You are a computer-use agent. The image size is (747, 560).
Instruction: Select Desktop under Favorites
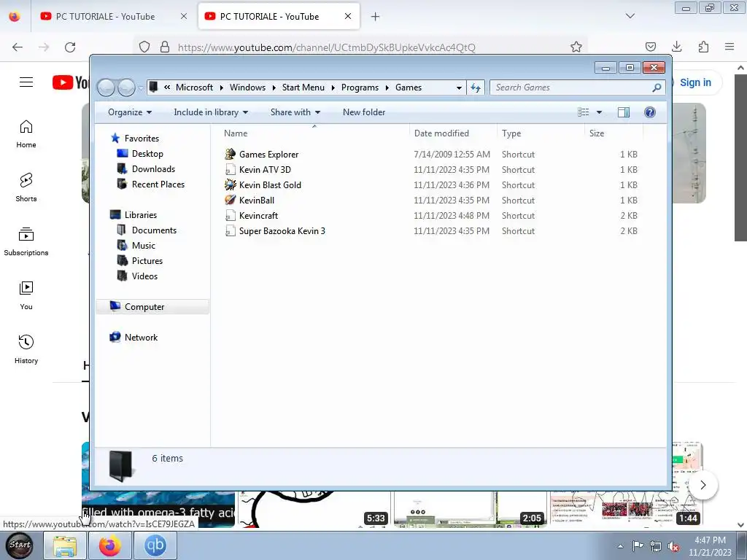pos(147,154)
